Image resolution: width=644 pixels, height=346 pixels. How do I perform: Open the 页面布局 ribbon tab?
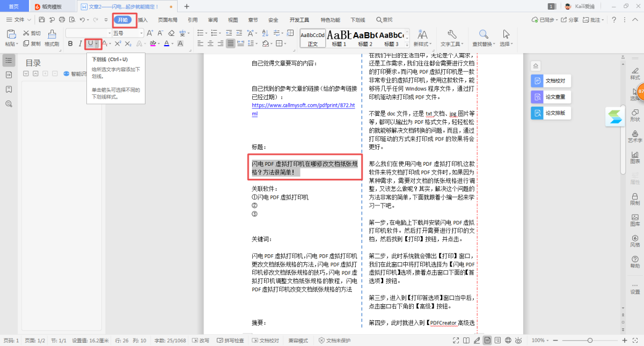coord(167,20)
